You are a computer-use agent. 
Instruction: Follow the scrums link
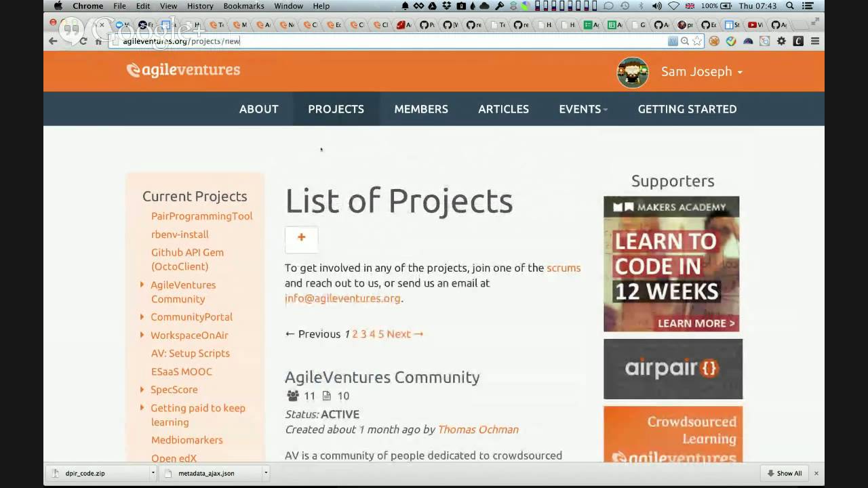click(x=564, y=268)
